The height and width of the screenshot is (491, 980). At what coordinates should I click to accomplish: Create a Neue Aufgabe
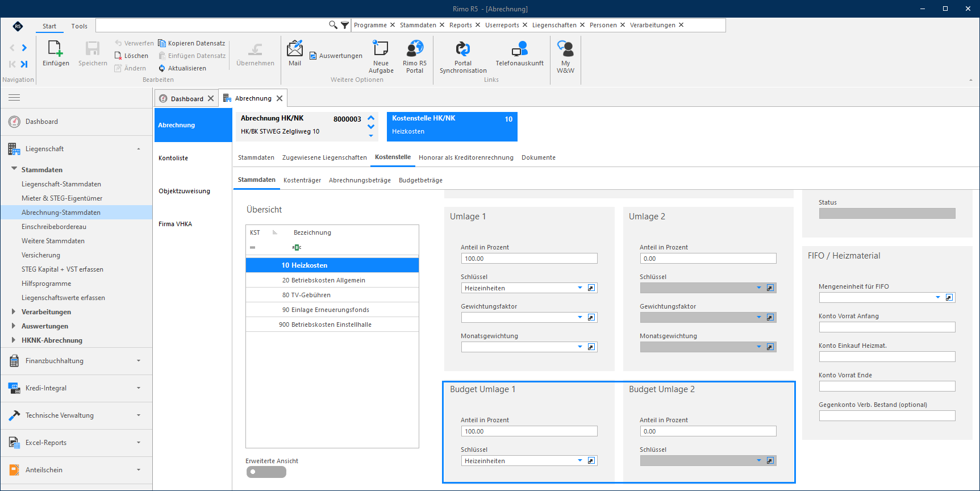(x=381, y=49)
